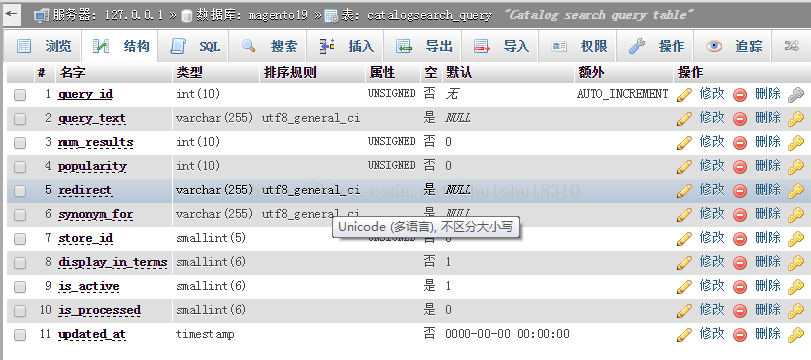Click red delete icon for popularity
Image resolution: width=811 pixels, height=360 pixels.
pyautogui.click(x=740, y=167)
